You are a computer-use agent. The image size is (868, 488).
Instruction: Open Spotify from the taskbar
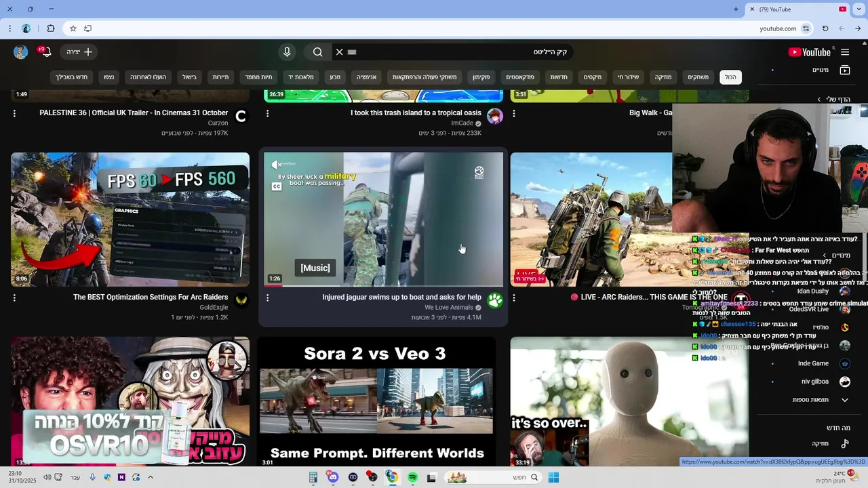[412, 478]
